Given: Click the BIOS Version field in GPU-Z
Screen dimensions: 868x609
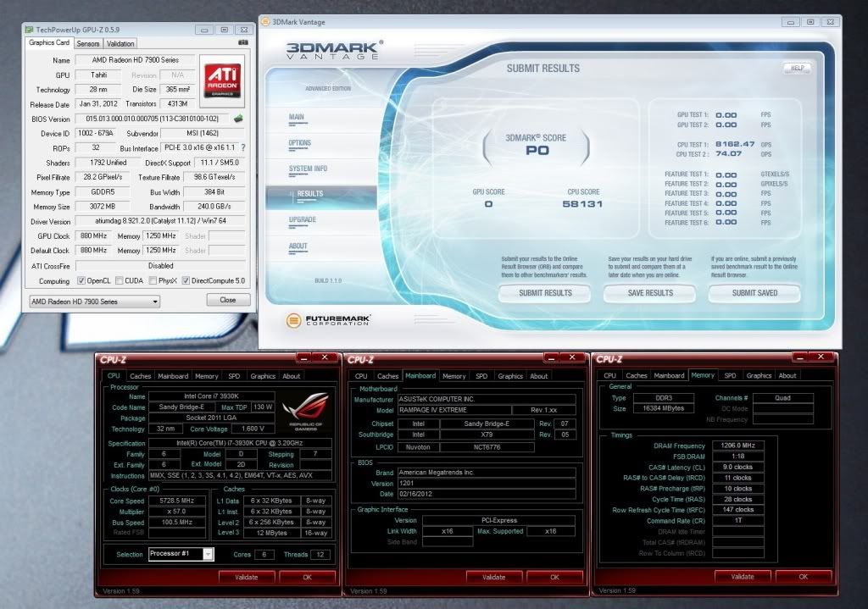Looking at the screenshot, I should coord(153,119).
